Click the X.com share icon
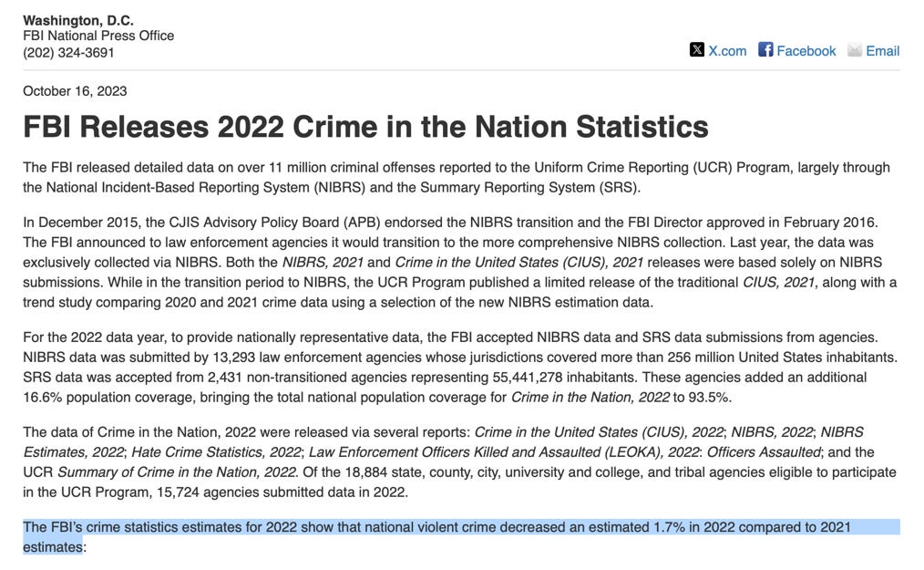The width and height of the screenshot is (924, 570). tap(696, 50)
